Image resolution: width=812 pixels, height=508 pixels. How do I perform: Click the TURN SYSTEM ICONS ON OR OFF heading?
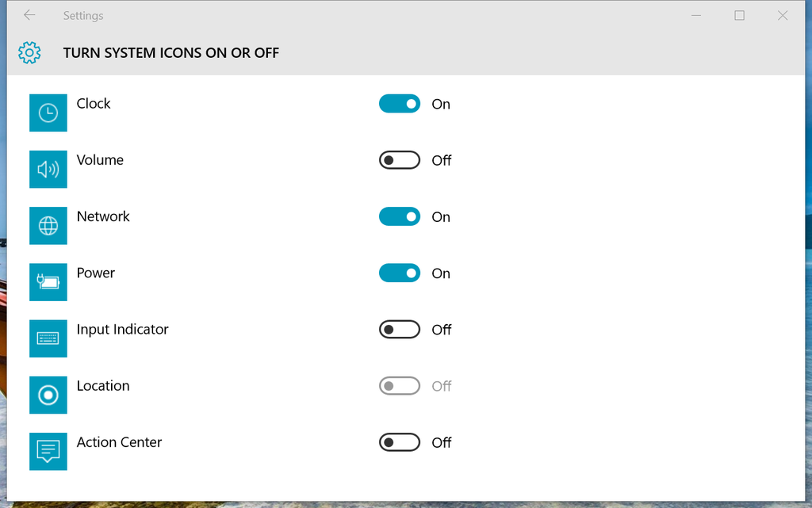[170, 52]
